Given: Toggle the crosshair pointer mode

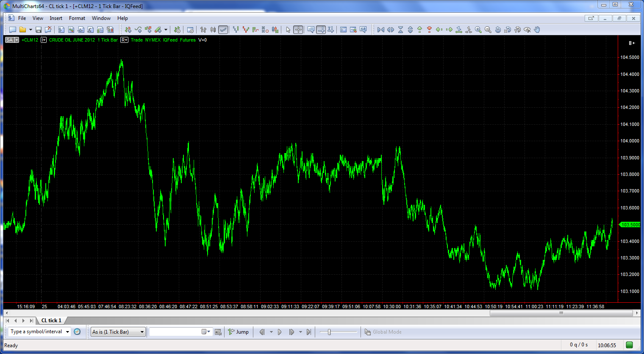Looking at the screenshot, I should 298,30.
